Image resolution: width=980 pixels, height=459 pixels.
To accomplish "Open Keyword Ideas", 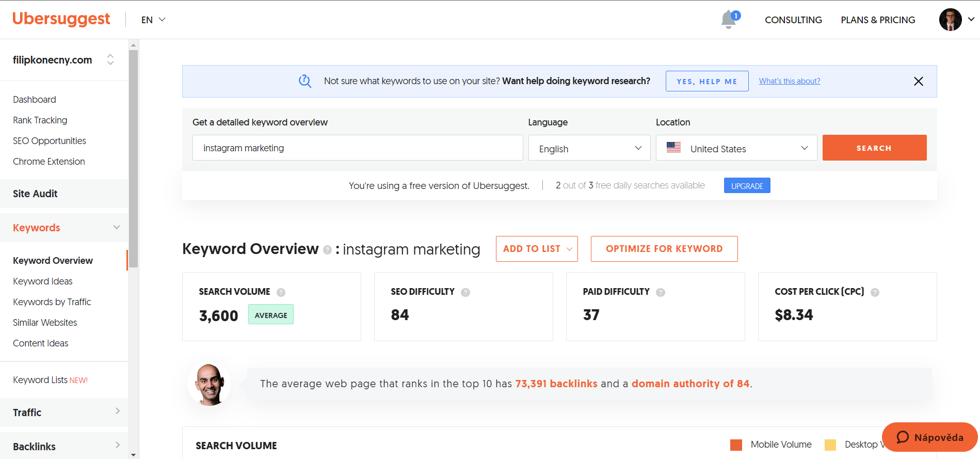I will tap(43, 281).
